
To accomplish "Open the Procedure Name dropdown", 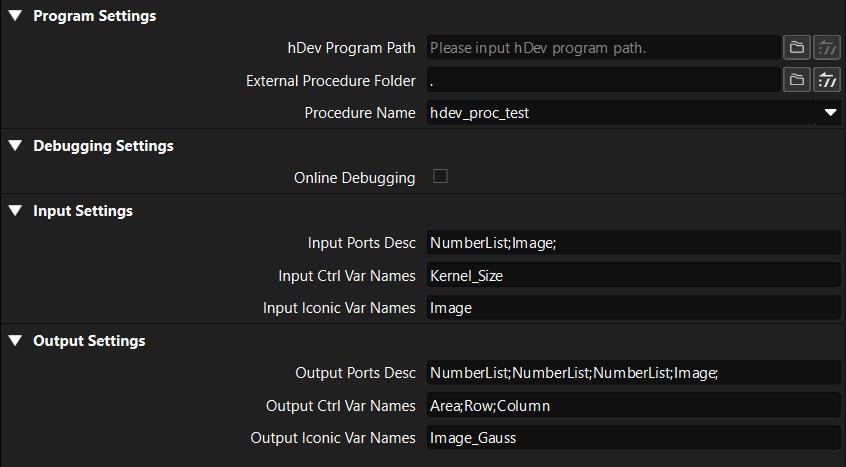I will point(830,113).
